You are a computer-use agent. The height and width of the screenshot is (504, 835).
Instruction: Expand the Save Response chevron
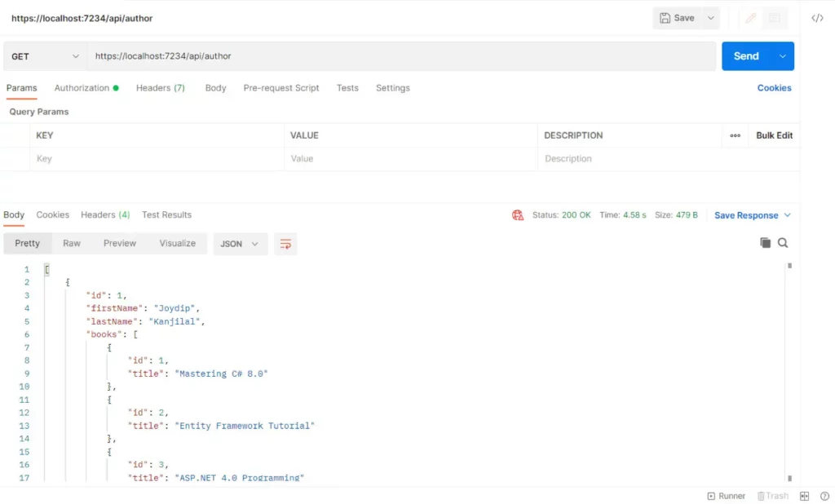(788, 215)
